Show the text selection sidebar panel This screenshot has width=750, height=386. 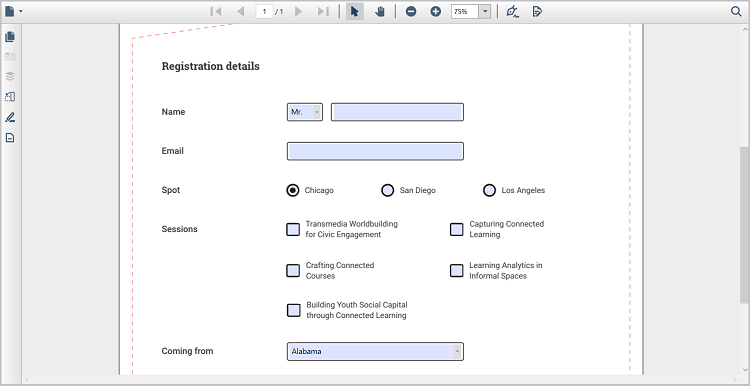point(10,97)
